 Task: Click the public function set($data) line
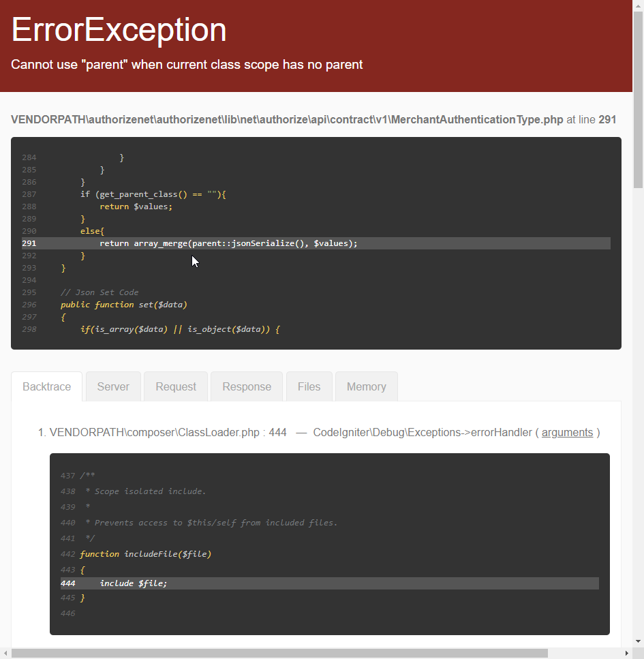click(123, 305)
